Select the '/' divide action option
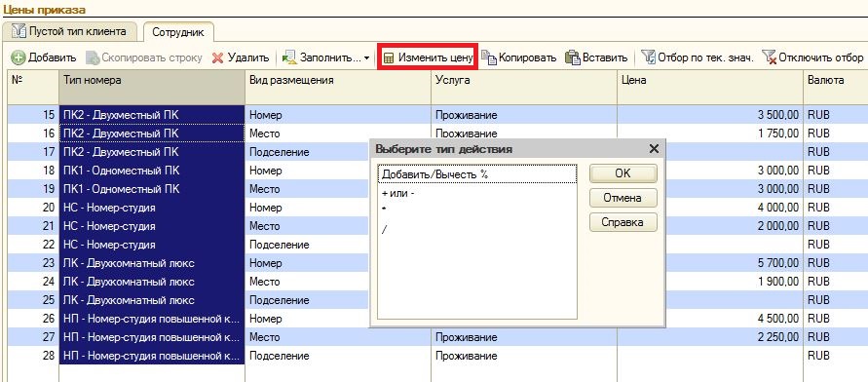Viewport: 868px width, 382px height. tap(477, 230)
